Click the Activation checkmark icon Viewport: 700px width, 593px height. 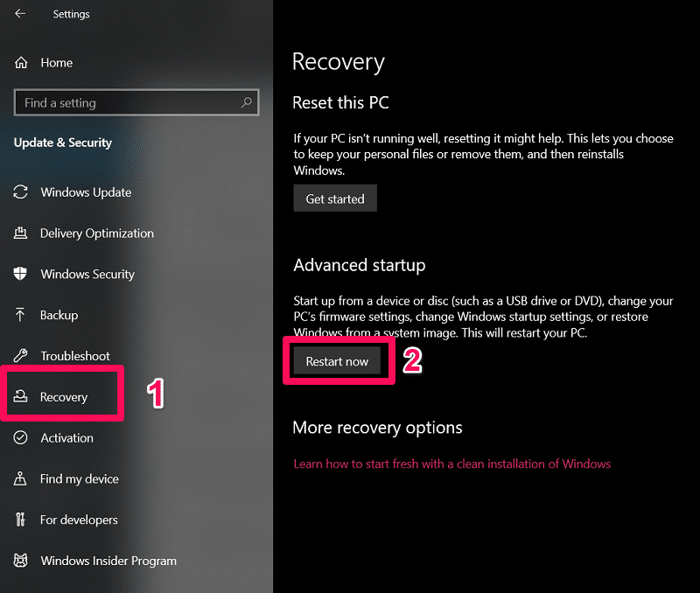(21, 438)
